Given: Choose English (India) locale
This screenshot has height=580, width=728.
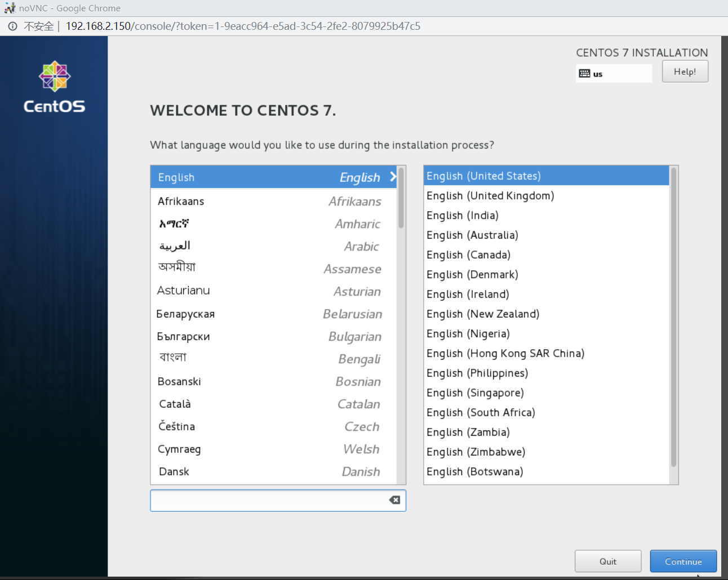Looking at the screenshot, I should (x=547, y=215).
